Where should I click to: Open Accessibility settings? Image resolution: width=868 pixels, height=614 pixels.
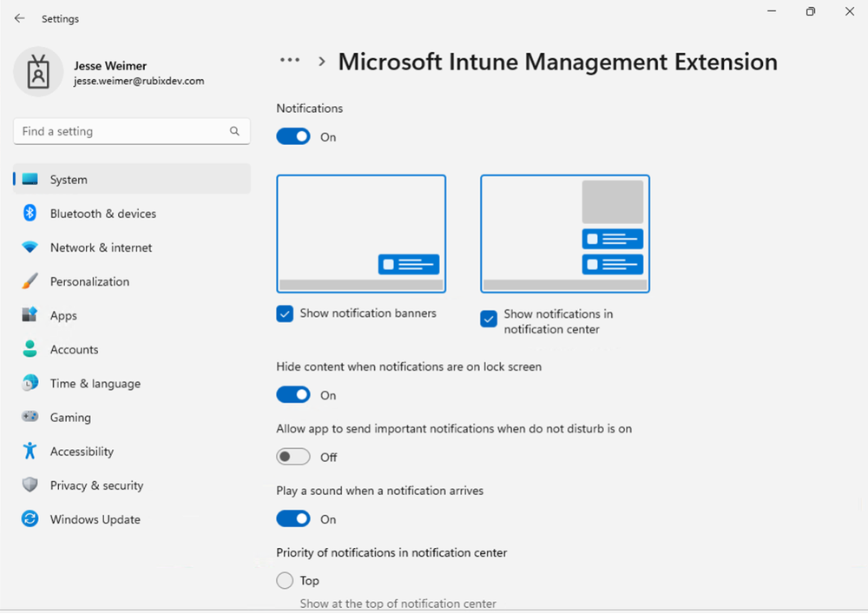(132, 451)
